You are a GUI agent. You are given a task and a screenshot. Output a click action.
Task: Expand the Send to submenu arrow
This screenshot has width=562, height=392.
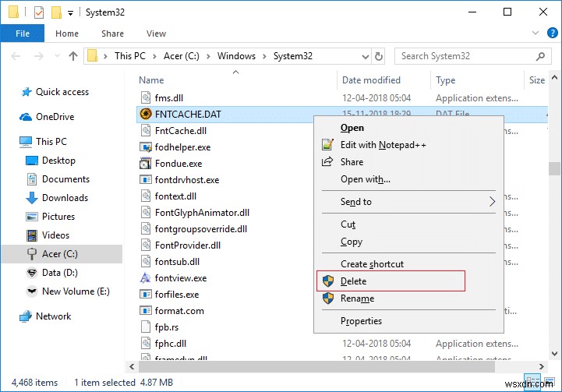(492, 202)
